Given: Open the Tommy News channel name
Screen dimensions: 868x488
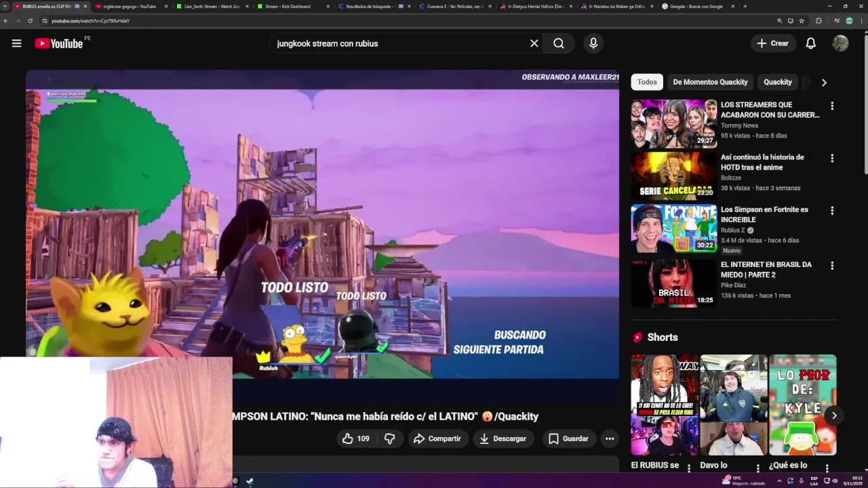Looking at the screenshot, I should click(739, 125).
